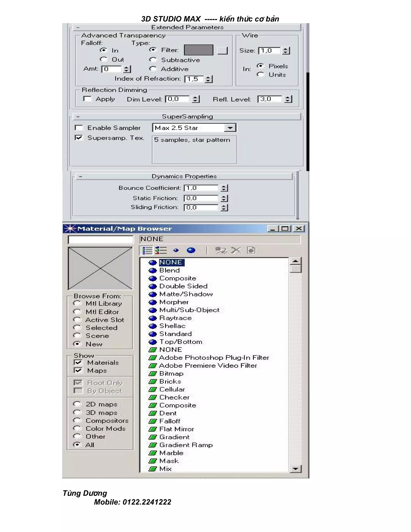
Task: Select Standard material in the list
Action: coord(175,334)
